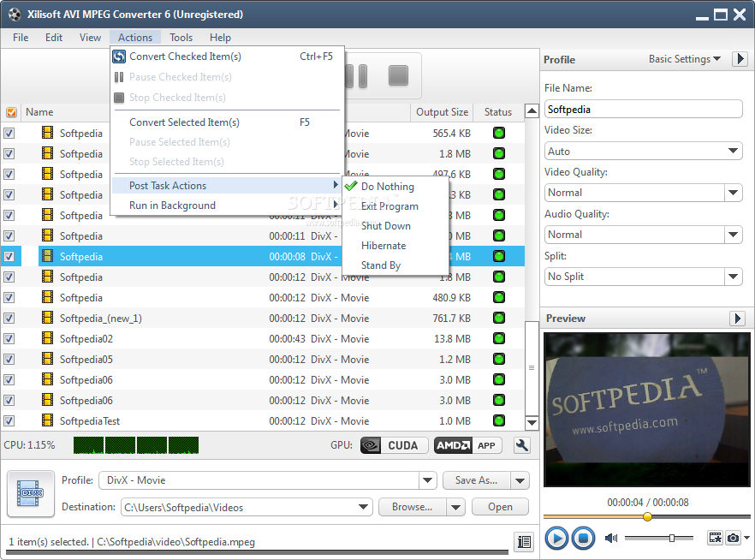Click the film icon of Softpedia02

47,338
